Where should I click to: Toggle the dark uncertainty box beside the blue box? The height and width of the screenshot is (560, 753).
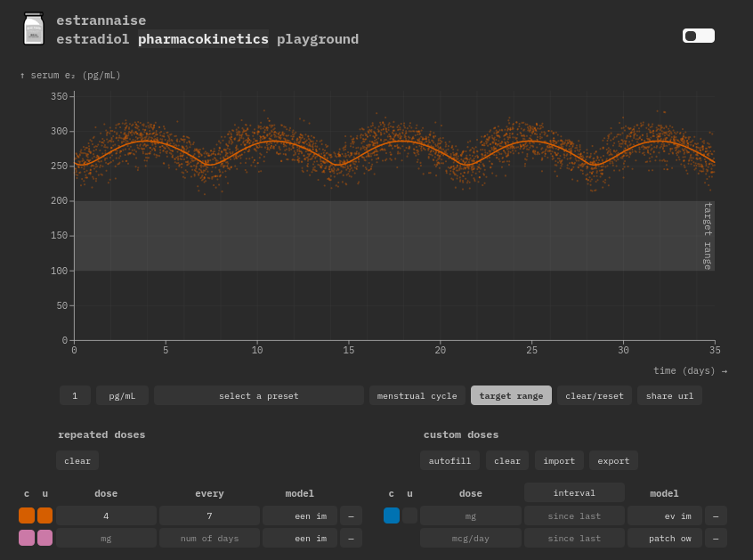pos(409,515)
